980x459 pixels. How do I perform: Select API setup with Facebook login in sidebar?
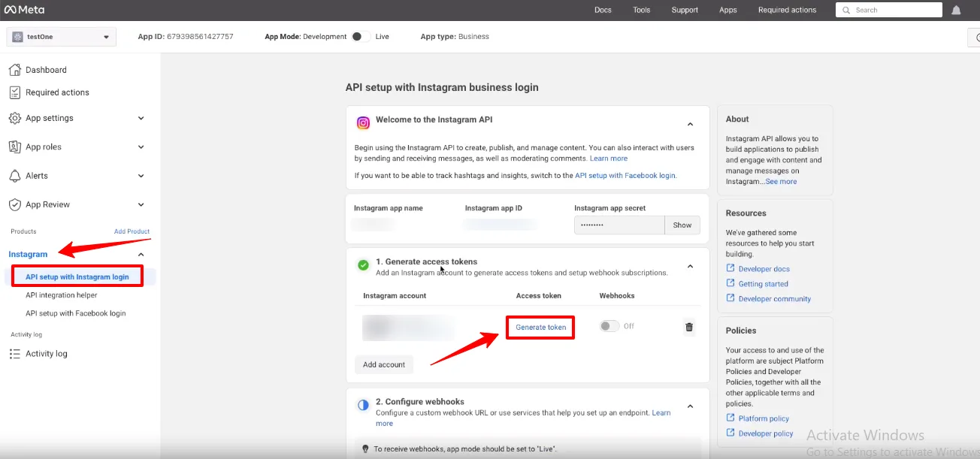pyautogui.click(x=76, y=313)
